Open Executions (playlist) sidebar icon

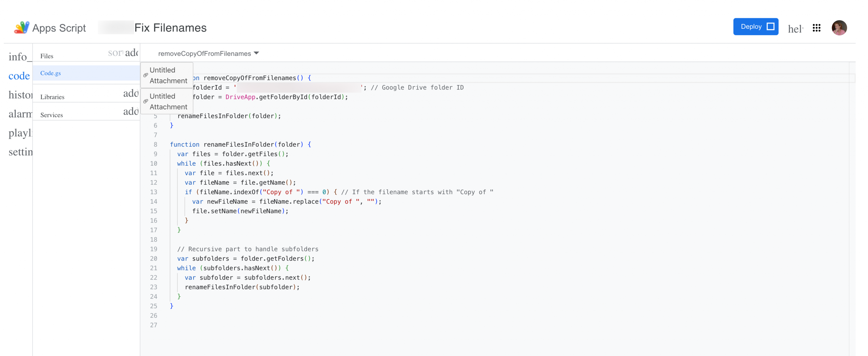pos(20,133)
